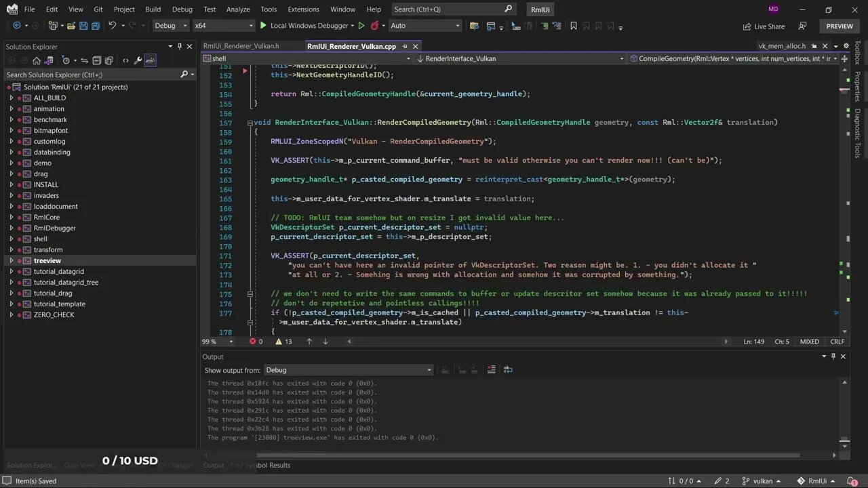The image size is (868, 488).
Task: Click the Toggle Bookmark toolbar icon
Action: pos(574,26)
